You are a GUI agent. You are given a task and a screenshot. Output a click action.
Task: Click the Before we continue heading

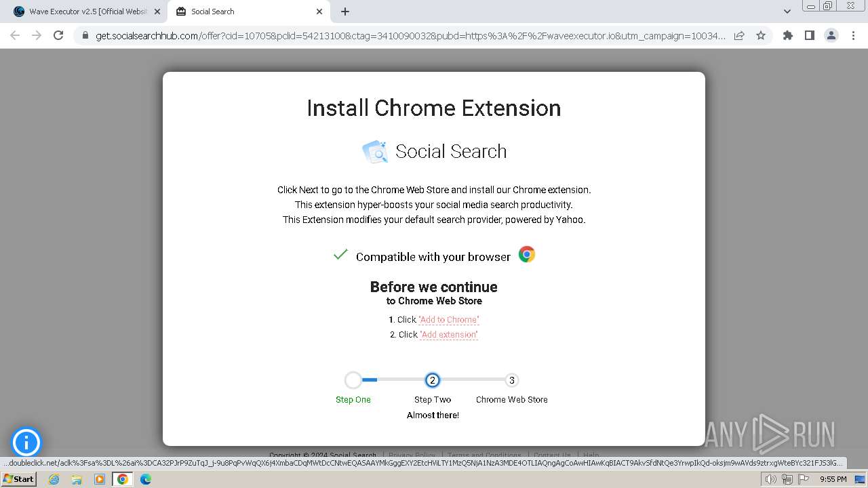434,287
